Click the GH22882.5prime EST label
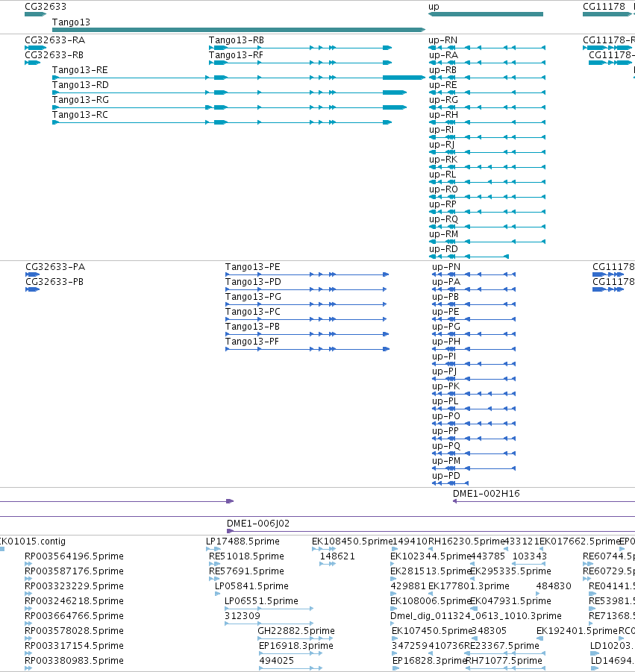Image resolution: width=635 pixels, height=672 pixels. [x=295, y=630]
